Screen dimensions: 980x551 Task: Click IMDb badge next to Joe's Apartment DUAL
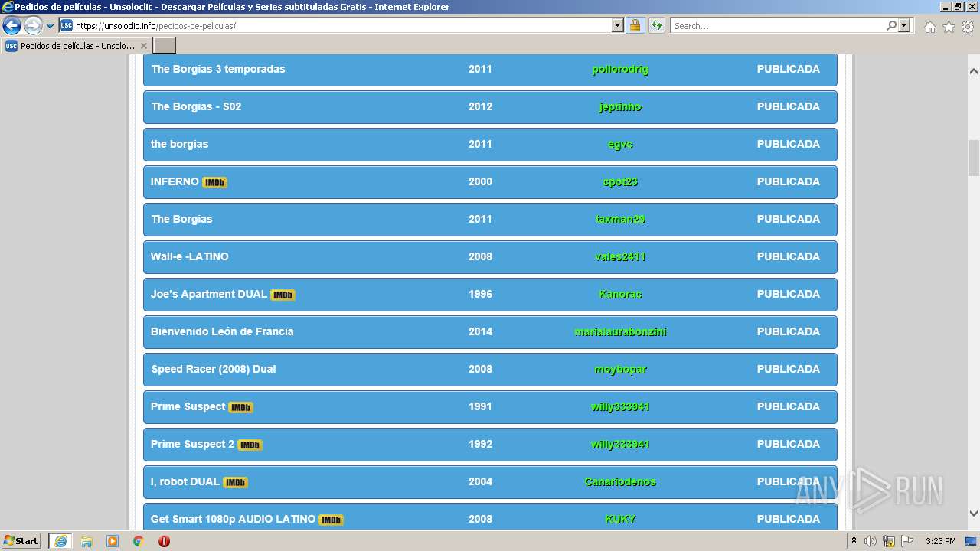(x=283, y=295)
